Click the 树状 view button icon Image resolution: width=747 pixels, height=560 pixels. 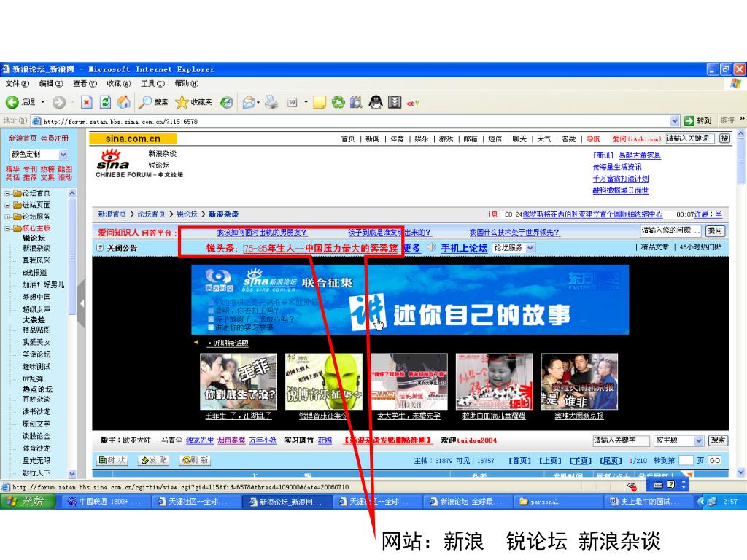click(x=112, y=460)
